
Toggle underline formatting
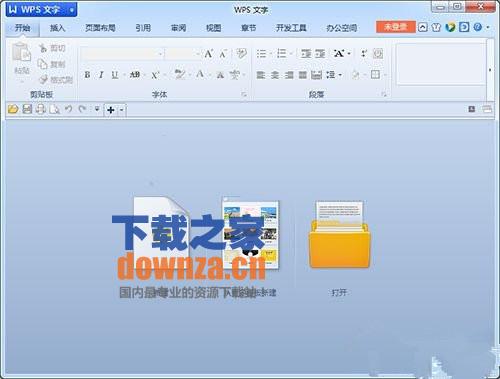115,75
